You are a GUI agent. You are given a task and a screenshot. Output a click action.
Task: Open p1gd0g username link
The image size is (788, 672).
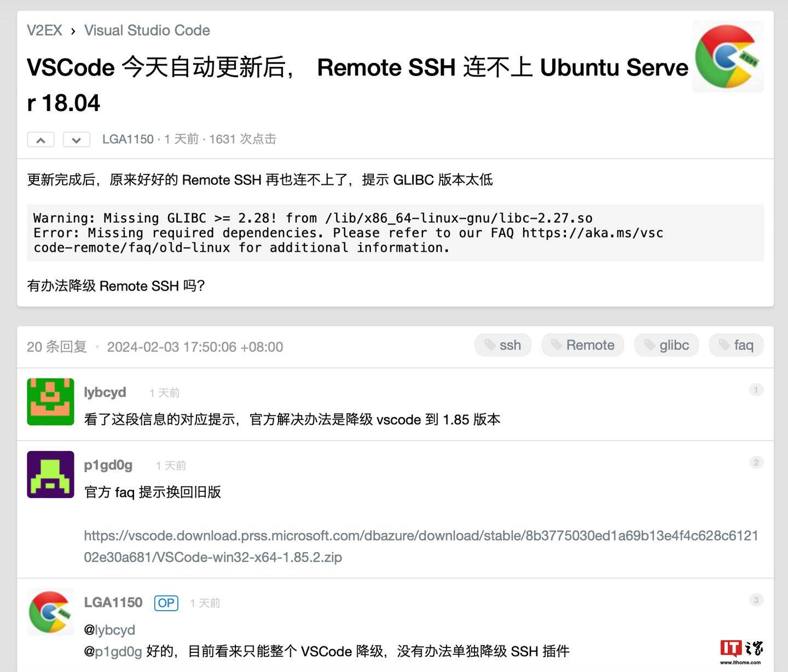coord(108,465)
